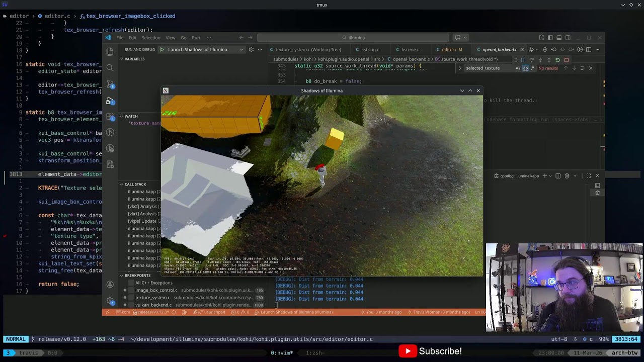644x362 pixels.
Task: Open the terminal launch profile dropdown arrow
Action: 550,176
